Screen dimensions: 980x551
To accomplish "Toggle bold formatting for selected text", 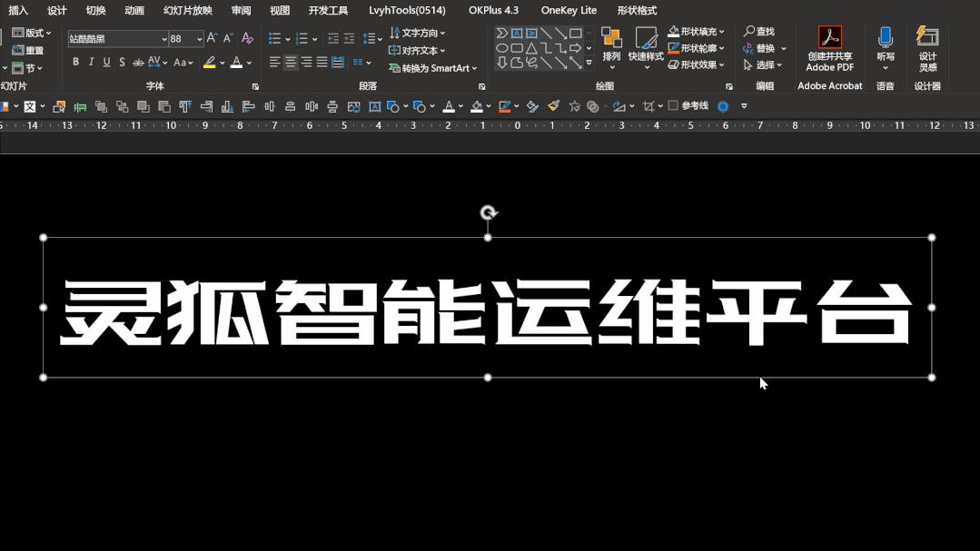I will [76, 62].
